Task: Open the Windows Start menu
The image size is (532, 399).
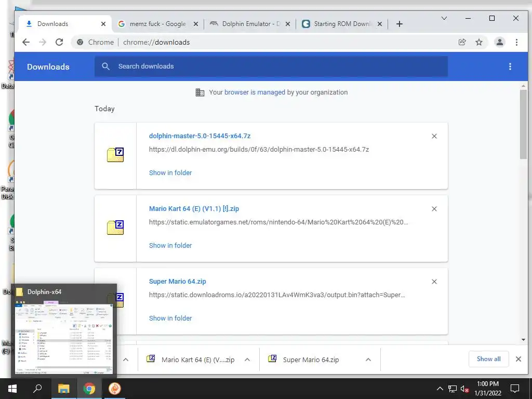Action: tap(12, 389)
